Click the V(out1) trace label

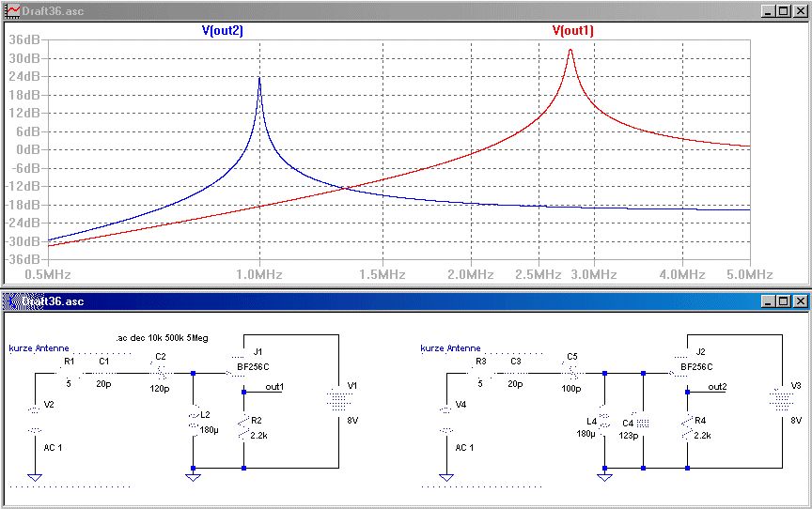click(572, 30)
